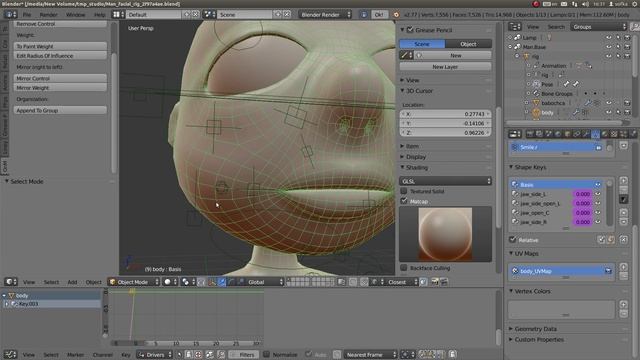
Task: Disable the Matcap checkbox
Action: pyautogui.click(x=404, y=201)
